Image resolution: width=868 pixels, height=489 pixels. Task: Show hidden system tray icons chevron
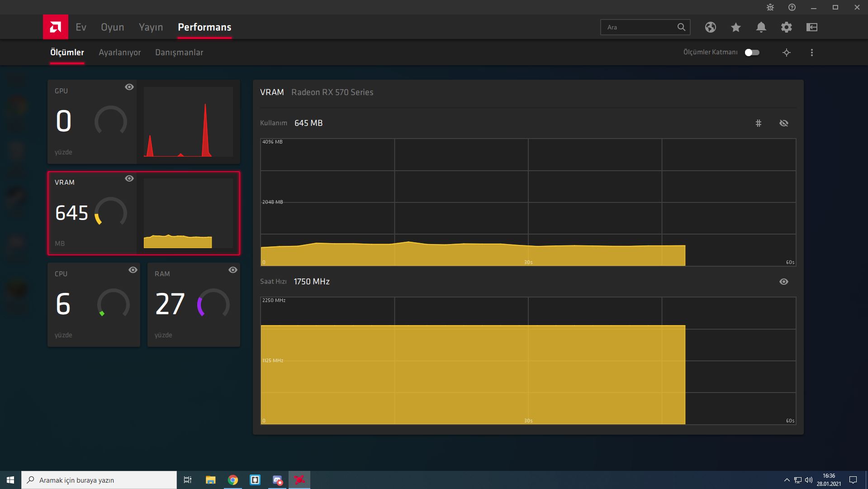point(787,480)
